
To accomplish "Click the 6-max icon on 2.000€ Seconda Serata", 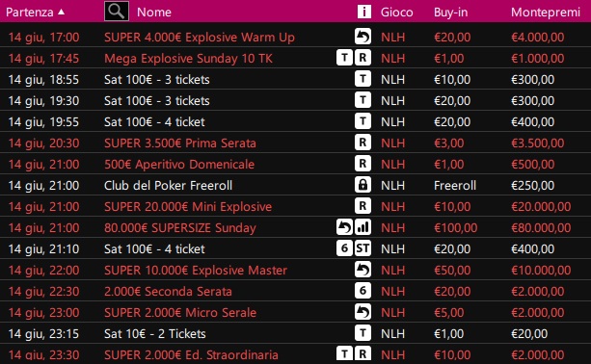I will click(363, 291).
